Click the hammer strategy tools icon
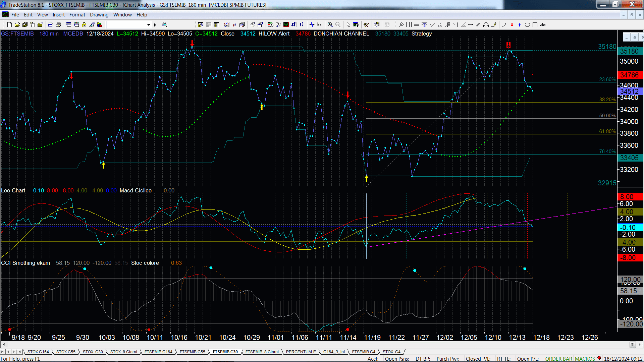The width and height of the screenshot is (644, 362). tap(366, 24)
